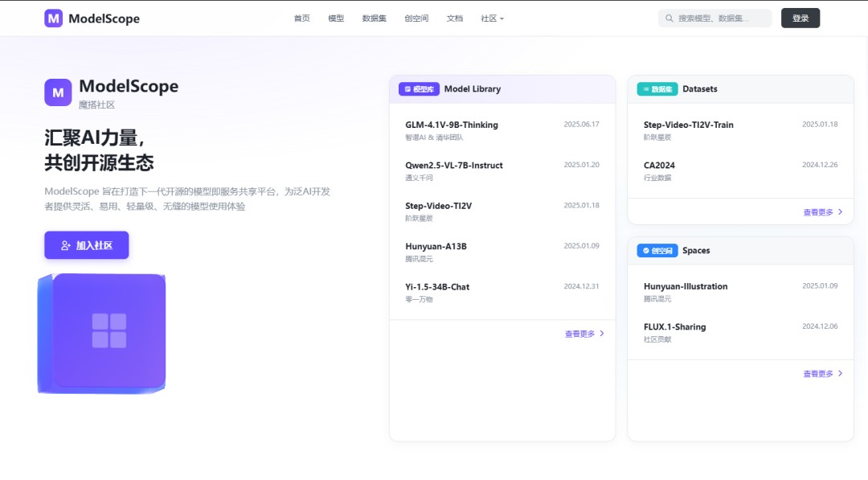Click the 登录 login button
868x480 pixels.
[x=800, y=18]
